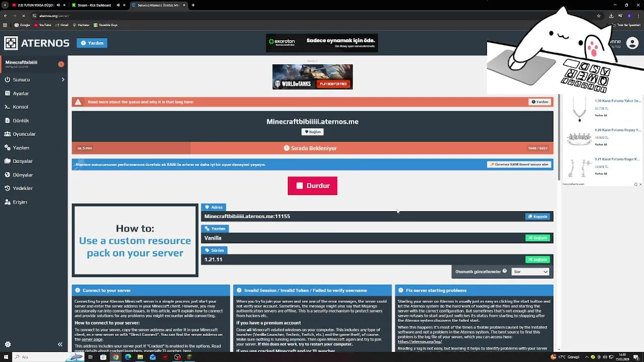Click Yardım button in the queue notice
The image size is (644, 362).
(540, 102)
